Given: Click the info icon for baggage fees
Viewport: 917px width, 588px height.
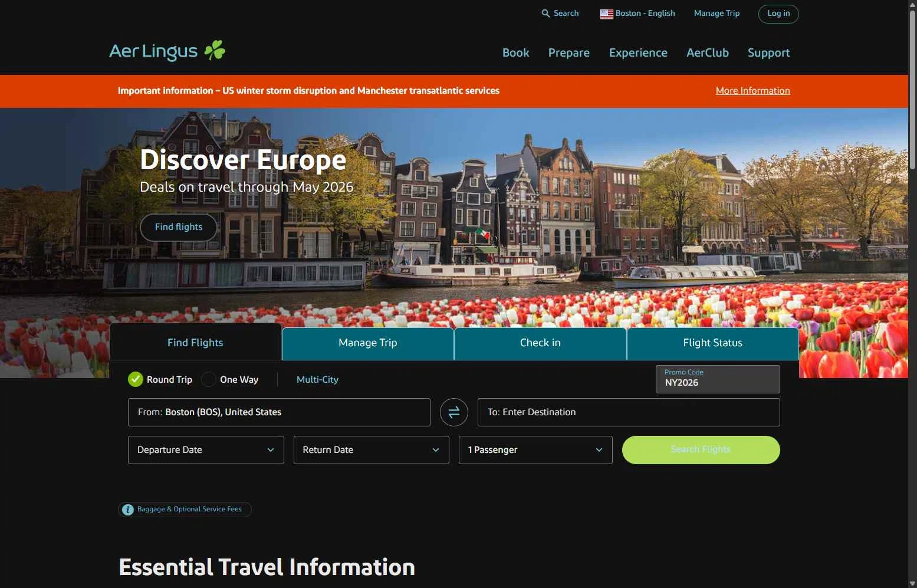Looking at the screenshot, I should [128, 510].
